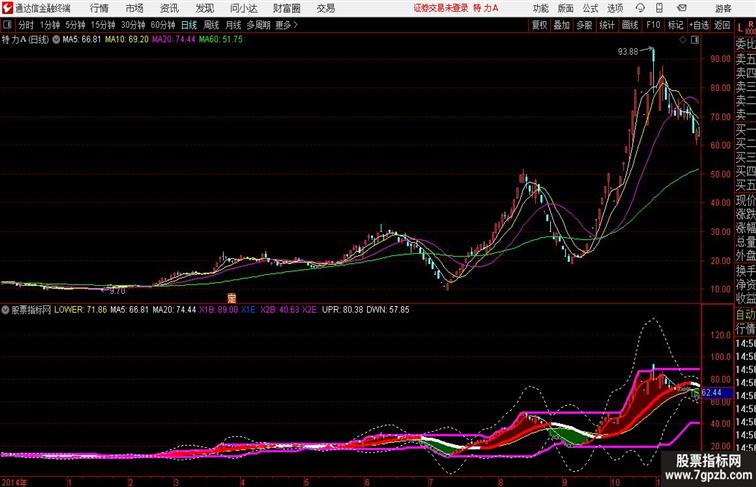Screen dimensions: 756x487
Task: Toggle the side panel icon atop chart
Action: coord(695,40)
